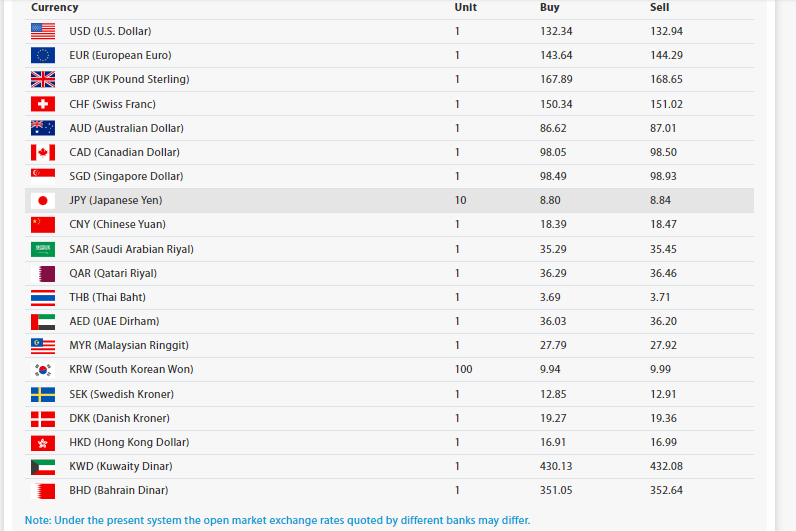Select the Saudi Arabian flag icon
Image resolution: width=796 pixels, height=531 pixels.
point(43,249)
